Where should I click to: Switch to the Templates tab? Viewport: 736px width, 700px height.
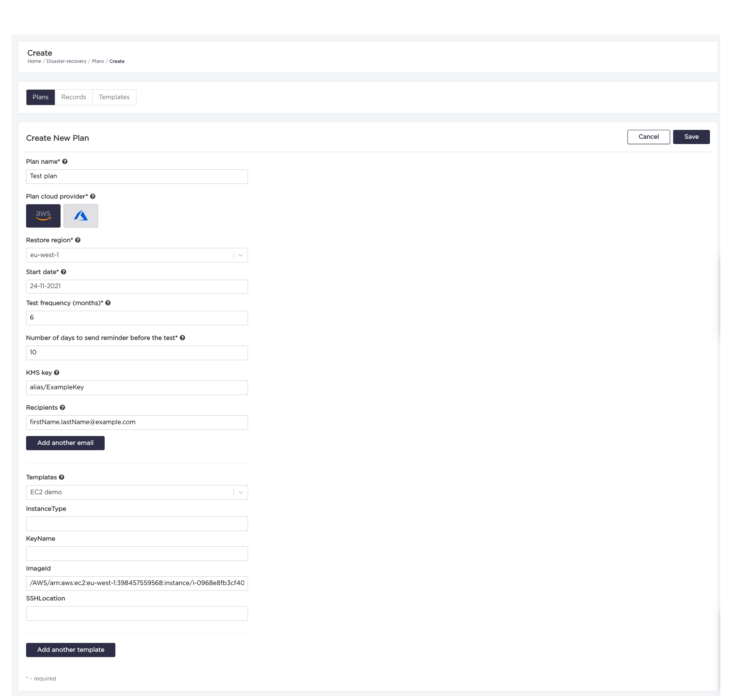[114, 97]
